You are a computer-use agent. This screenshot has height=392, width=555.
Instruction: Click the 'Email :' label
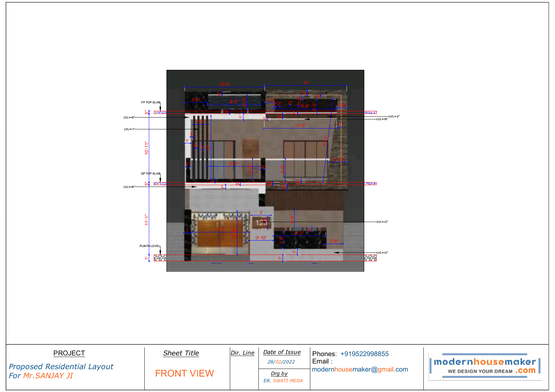pos(322,361)
